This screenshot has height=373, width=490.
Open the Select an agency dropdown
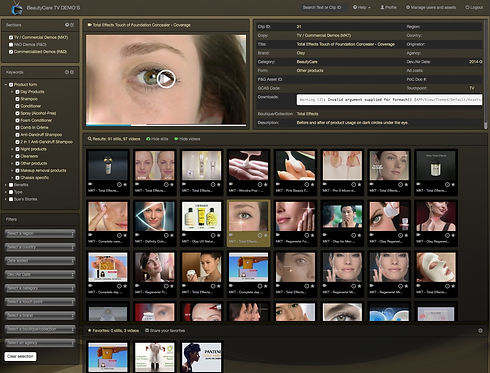pyautogui.click(x=40, y=343)
